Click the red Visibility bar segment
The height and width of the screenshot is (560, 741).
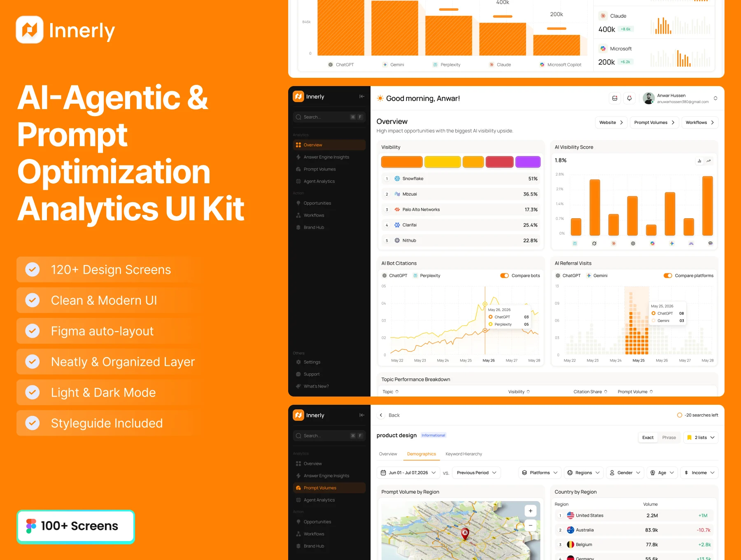tap(499, 162)
